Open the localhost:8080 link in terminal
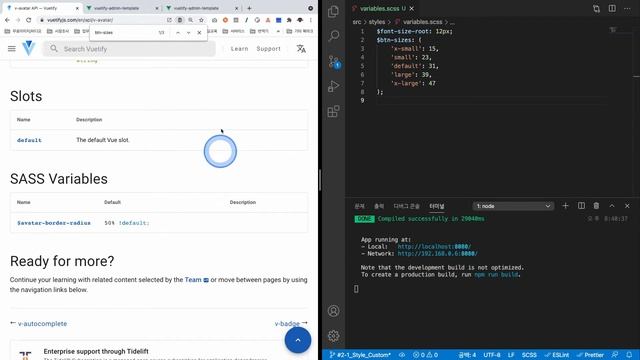Viewport: 640px width, 360px height. tap(434, 247)
